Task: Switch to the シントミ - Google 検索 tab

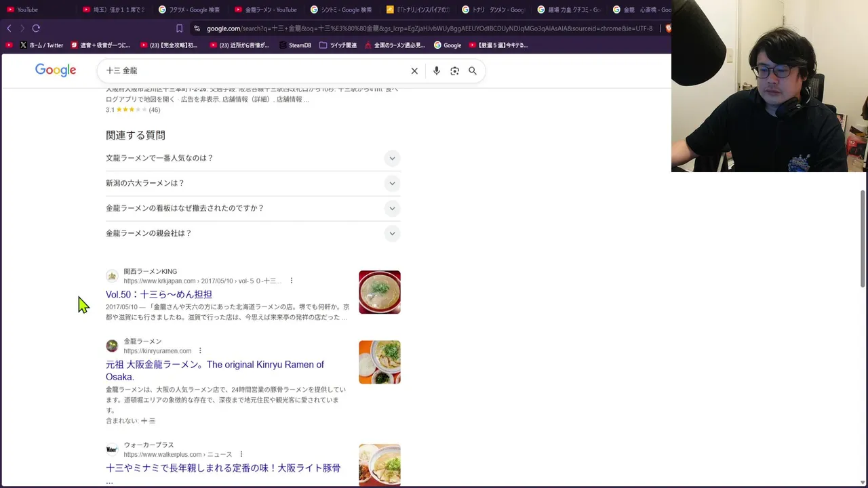Action: pos(341,9)
